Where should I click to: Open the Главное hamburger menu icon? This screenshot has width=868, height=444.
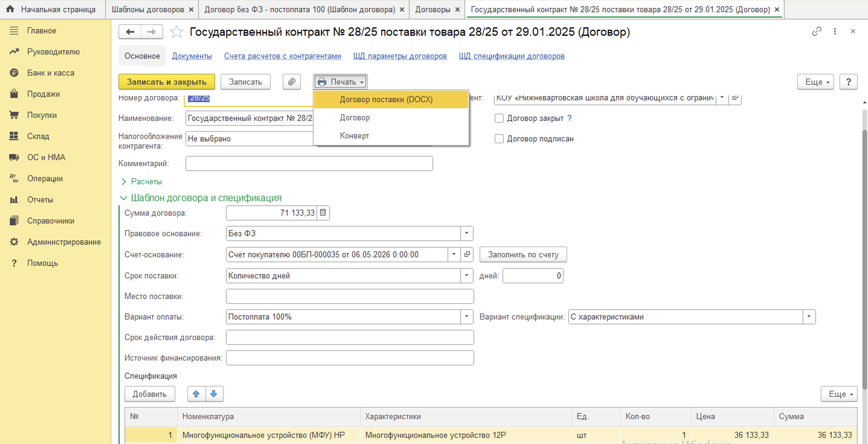pyautogui.click(x=14, y=31)
